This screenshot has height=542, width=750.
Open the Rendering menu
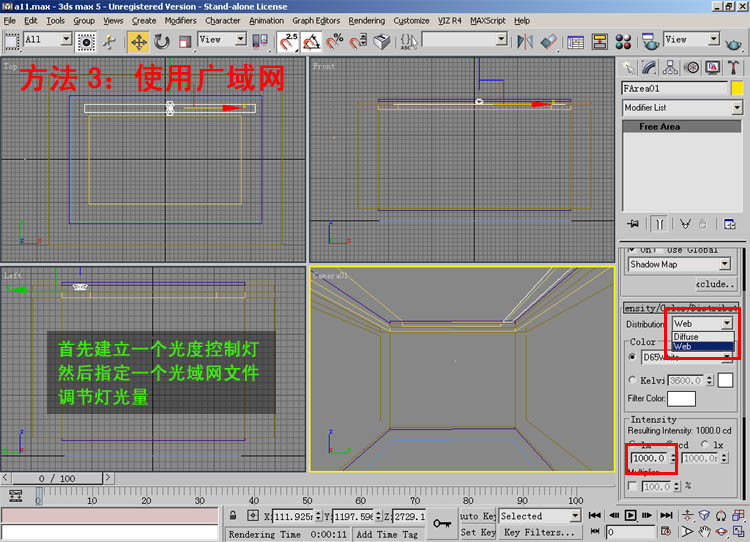366,20
